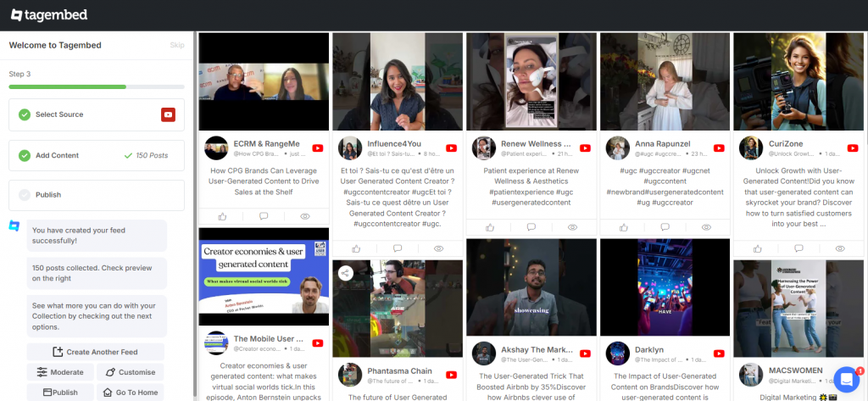Click the Tagembed logo in the header

click(49, 15)
